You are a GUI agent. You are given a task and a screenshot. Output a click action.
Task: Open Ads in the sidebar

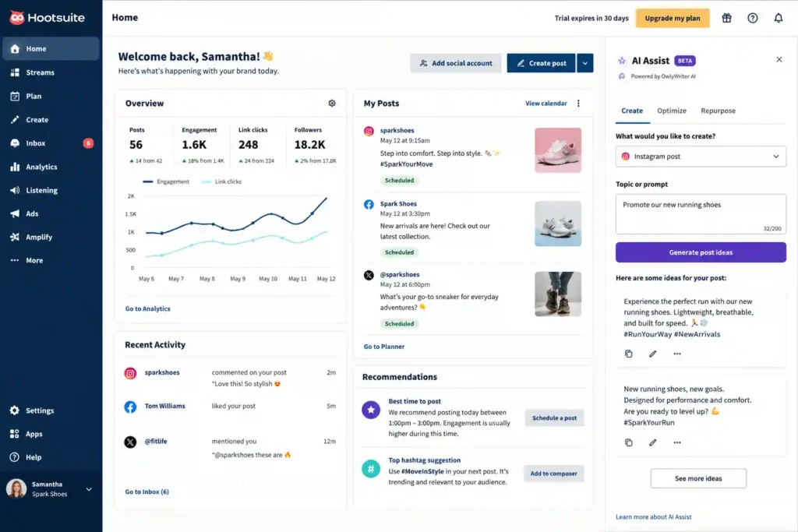click(51, 213)
